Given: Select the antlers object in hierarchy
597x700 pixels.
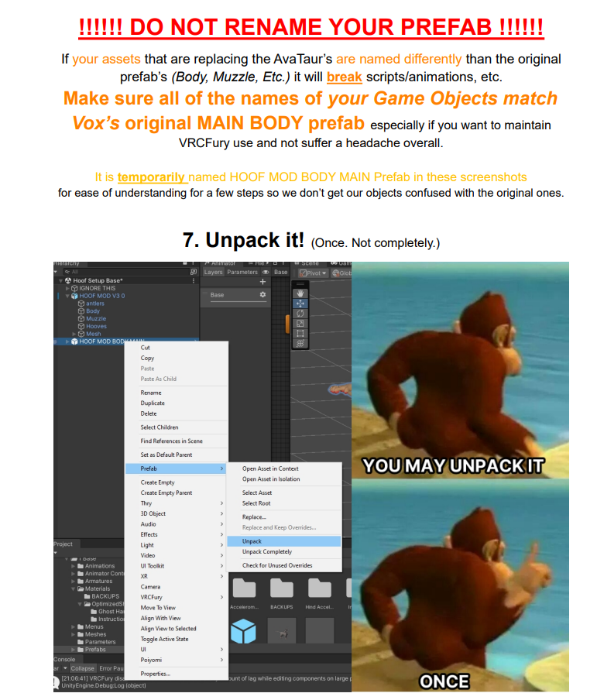Looking at the screenshot, I should (94, 304).
